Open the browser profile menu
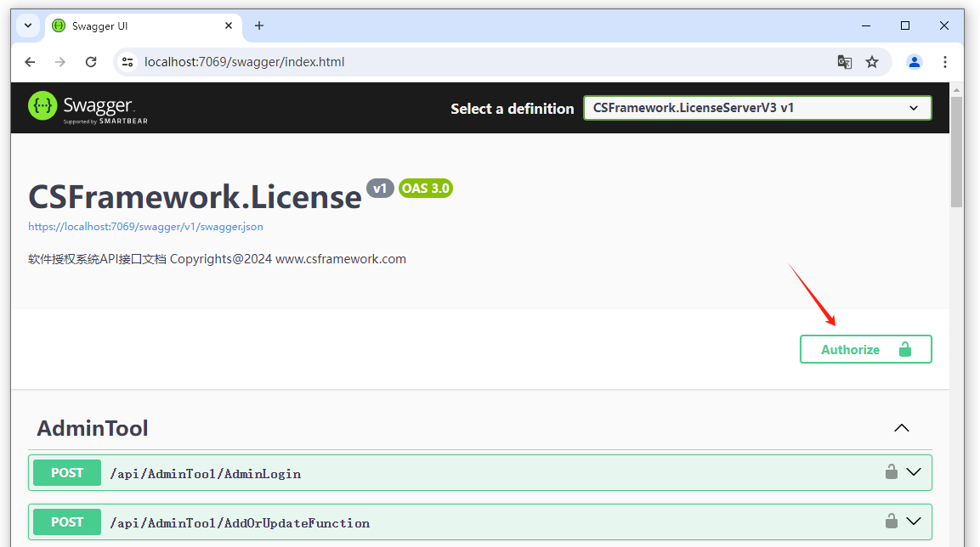Screen dimensions: 980x547 (x=915, y=62)
